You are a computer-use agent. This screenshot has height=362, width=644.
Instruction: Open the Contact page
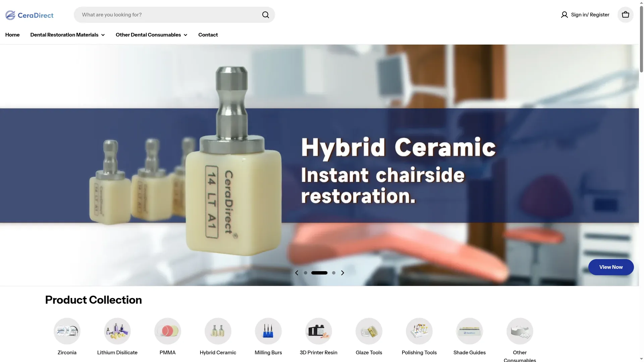(208, 35)
